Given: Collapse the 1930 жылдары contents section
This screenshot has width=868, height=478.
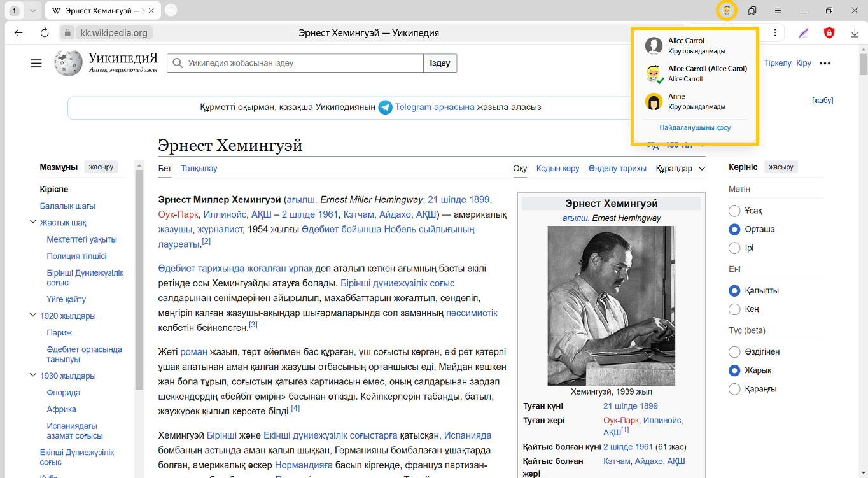Looking at the screenshot, I should pyautogui.click(x=32, y=376).
